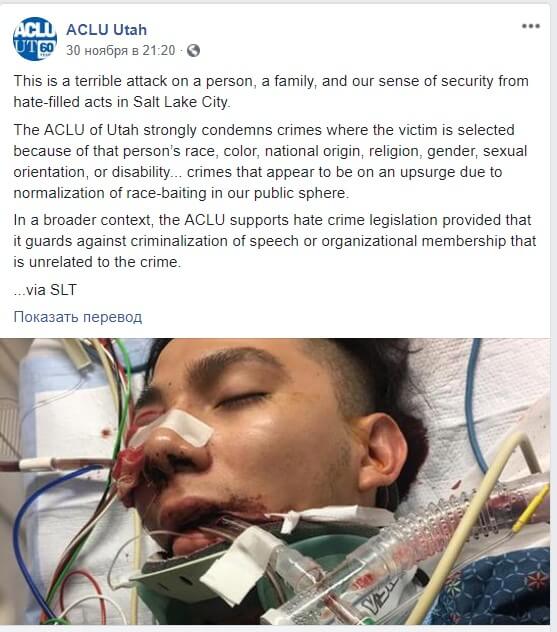Click the 'UT' letters in the avatar logo
This screenshot has width=557, height=632.
coord(26,47)
